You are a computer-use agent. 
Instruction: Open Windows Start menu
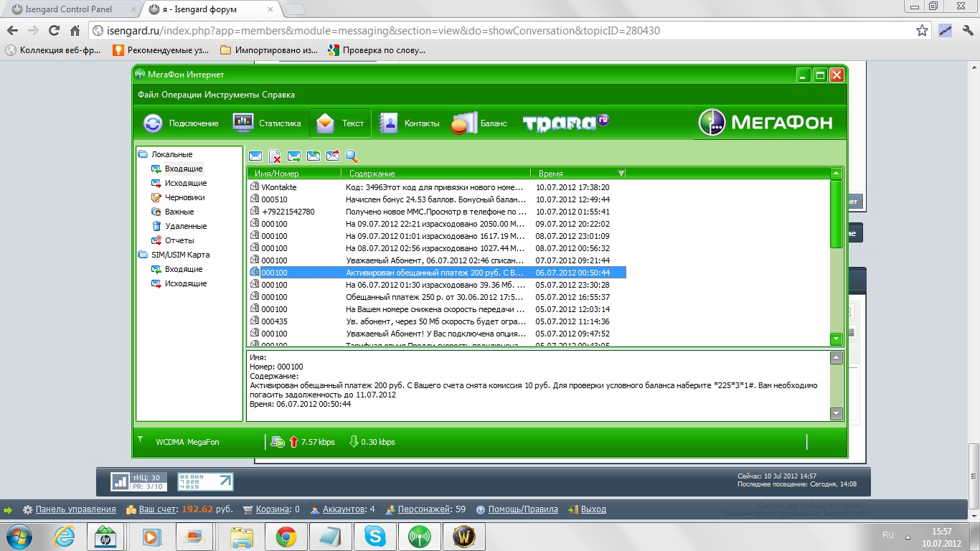pos(18,536)
